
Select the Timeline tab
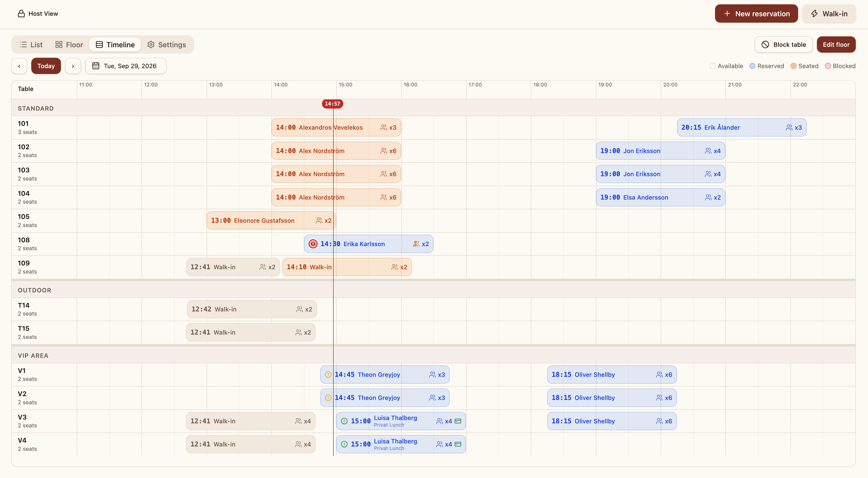click(x=115, y=44)
